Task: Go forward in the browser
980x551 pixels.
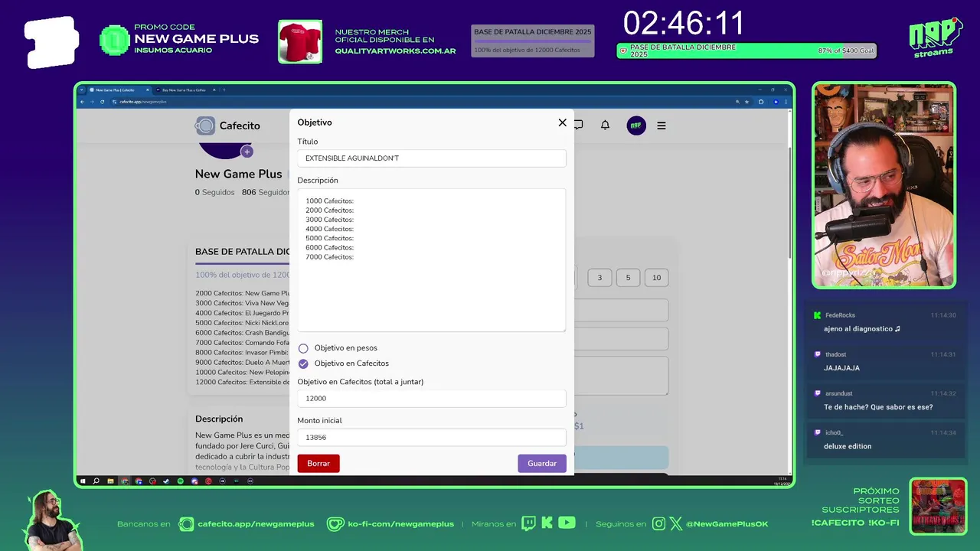Action: pos(92,102)
